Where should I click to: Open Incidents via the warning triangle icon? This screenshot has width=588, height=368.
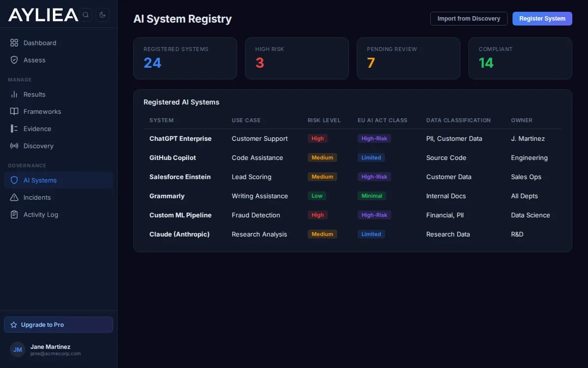14,197
